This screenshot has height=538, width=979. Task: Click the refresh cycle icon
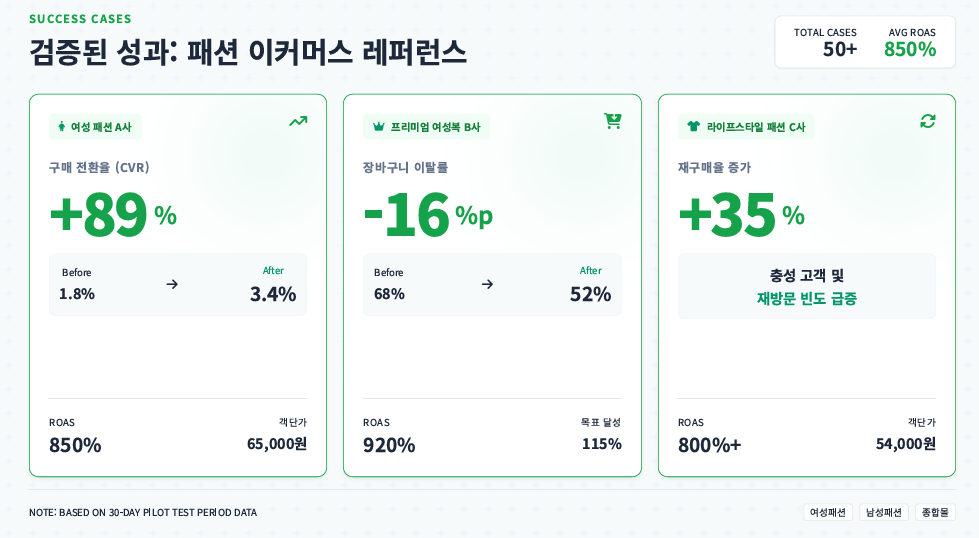coord(928,121)
